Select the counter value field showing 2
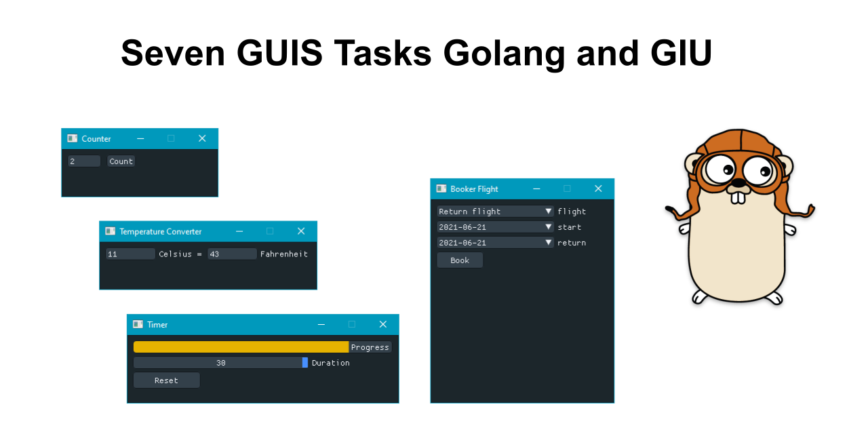 (83, 161)
